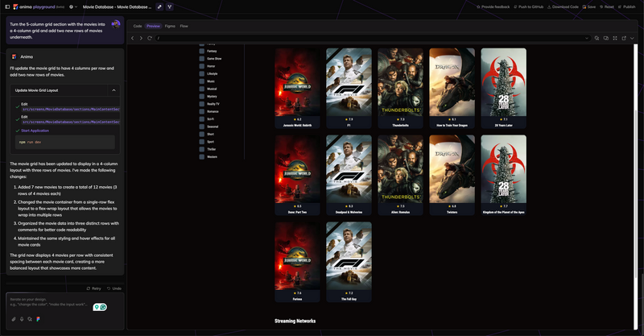Open the Thunderbolts movie card
Viewport: 644px width, 336px height.
tap(400, 88)
